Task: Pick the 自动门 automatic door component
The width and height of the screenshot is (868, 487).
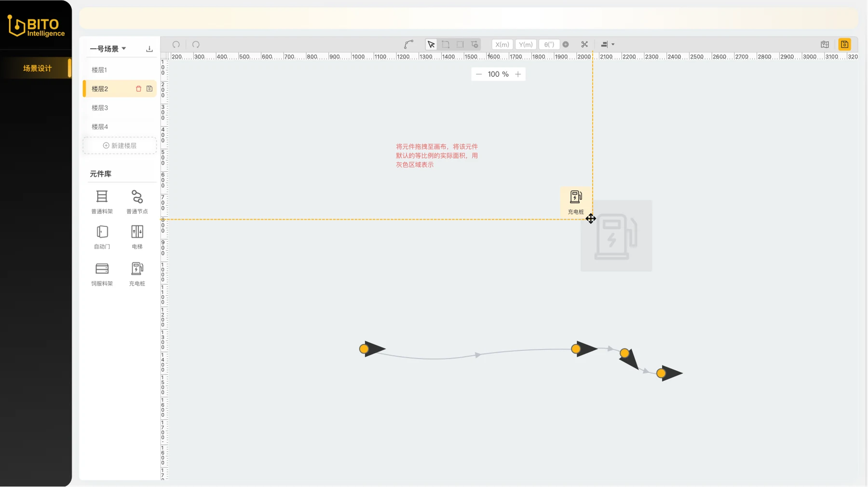Action: click(x=102, y=237)
